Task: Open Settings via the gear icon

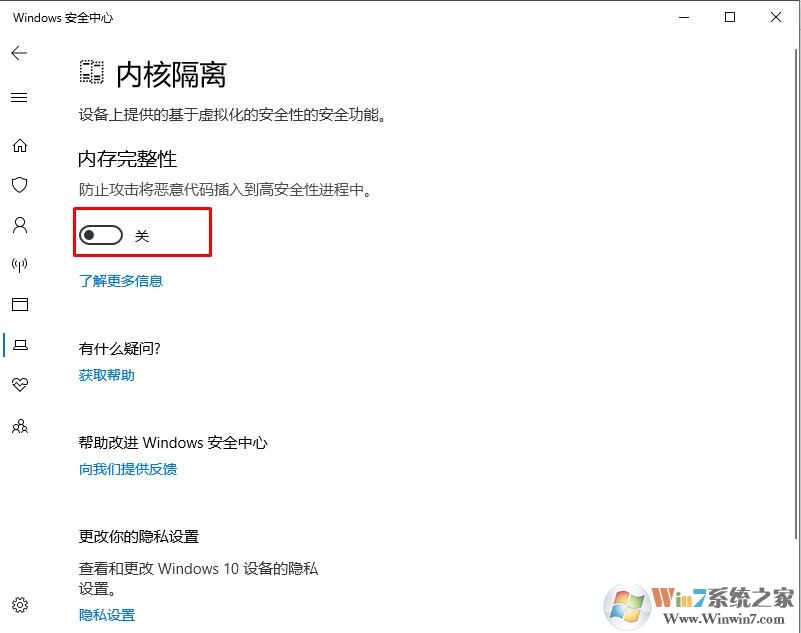Action: pyautogui.click(x=20, y=605)
